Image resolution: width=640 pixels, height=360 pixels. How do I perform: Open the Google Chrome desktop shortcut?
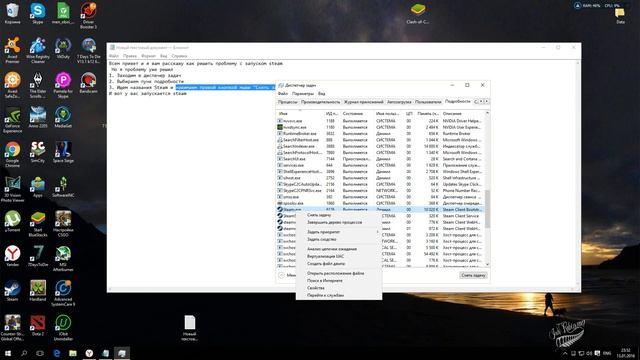click(x=12, y=155)
